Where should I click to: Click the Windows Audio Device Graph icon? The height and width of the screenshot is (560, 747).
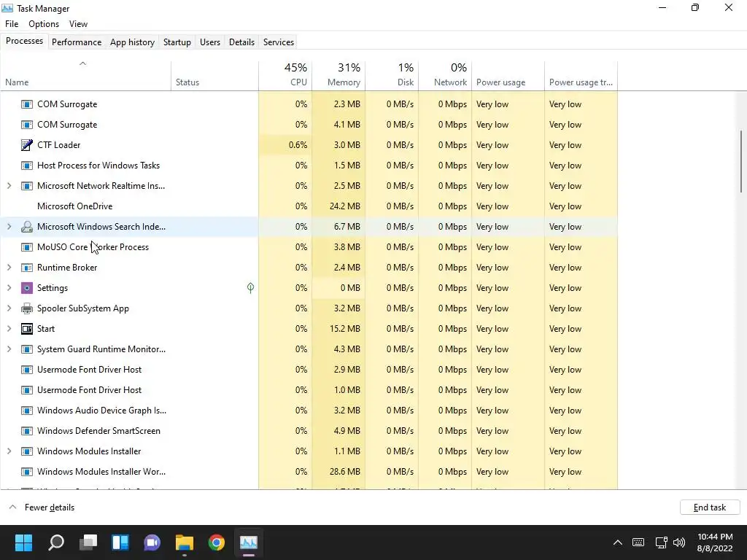pyautogui.click(x=27, y=410)
